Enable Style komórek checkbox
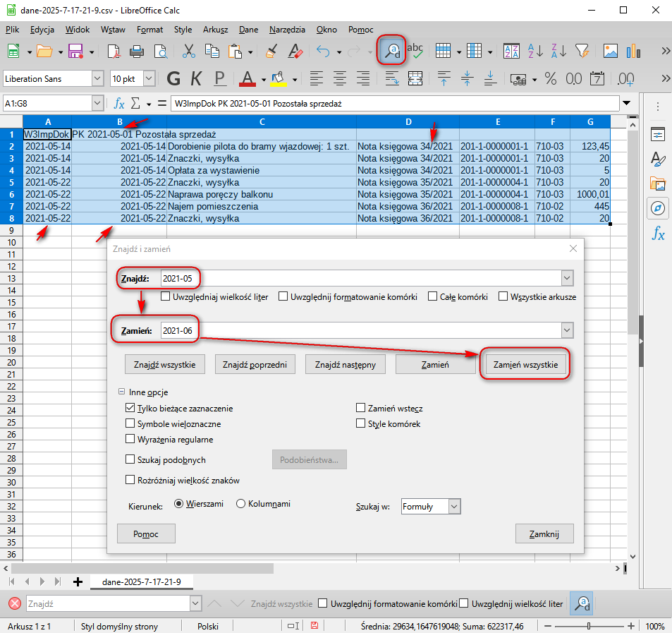This screenshot has width=672, height=633. tap(360, 423)
